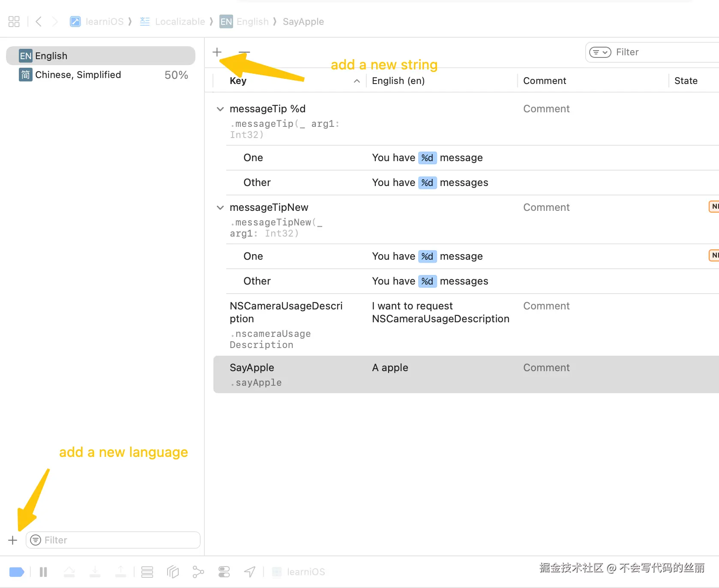Click the Comment column header

[545, 81]
